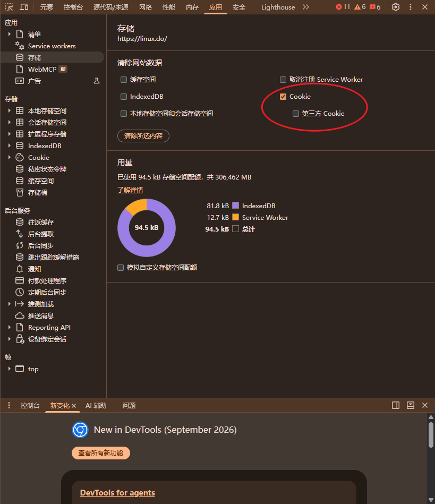Open the Lighthouse tab
Screen dimensions: 435x504
point(278,7)
